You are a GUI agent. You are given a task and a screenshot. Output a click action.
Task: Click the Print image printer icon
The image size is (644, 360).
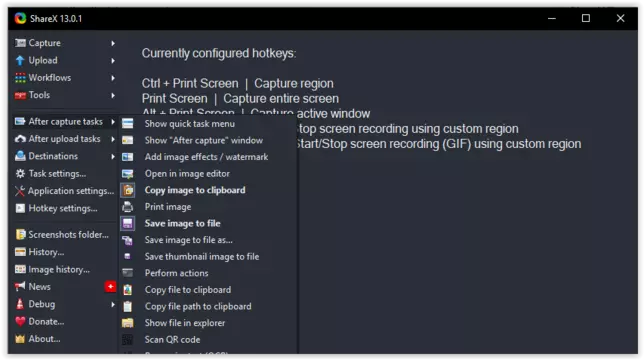click(x=128, y=206)
